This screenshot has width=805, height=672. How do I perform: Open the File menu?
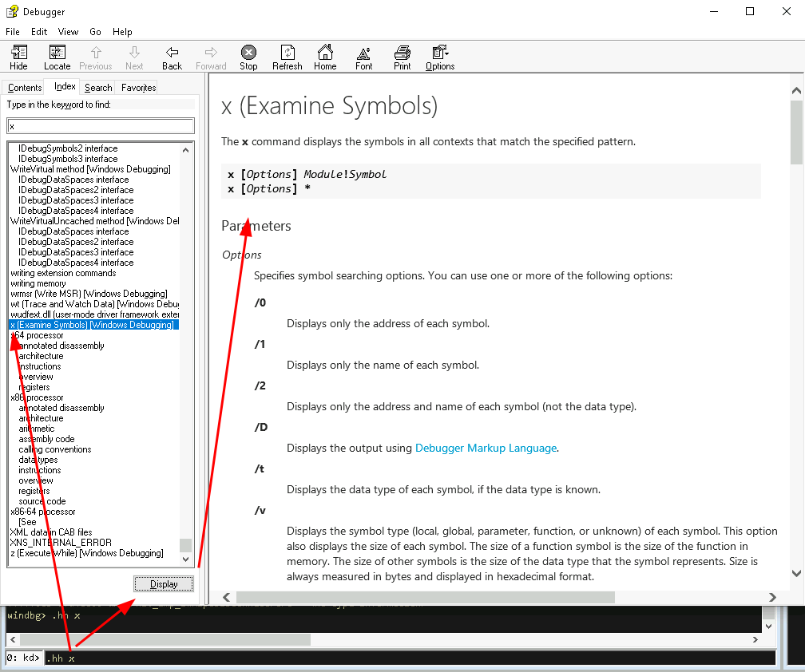coord(13,32)
